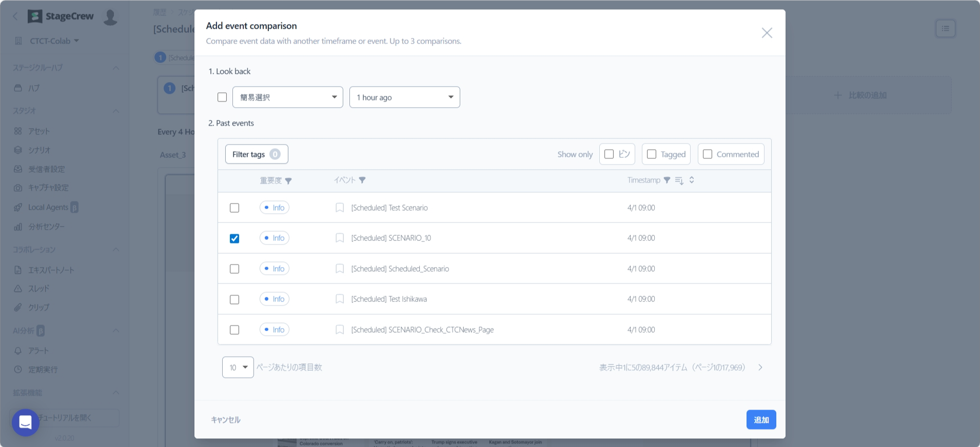Click the filter icon beside イベント column
The image size is (980, 447).
[362, 180]
